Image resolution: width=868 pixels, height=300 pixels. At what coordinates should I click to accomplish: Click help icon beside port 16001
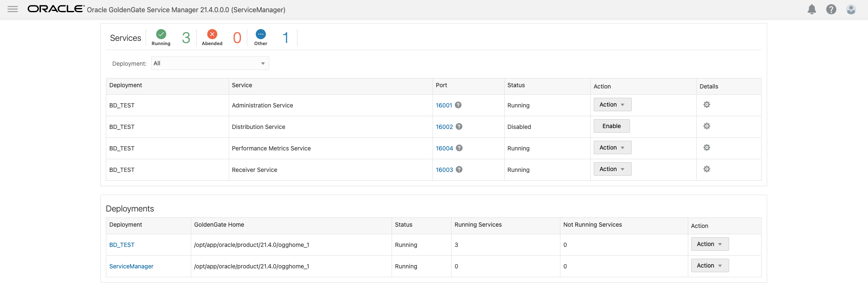click(x=458, y=105)
